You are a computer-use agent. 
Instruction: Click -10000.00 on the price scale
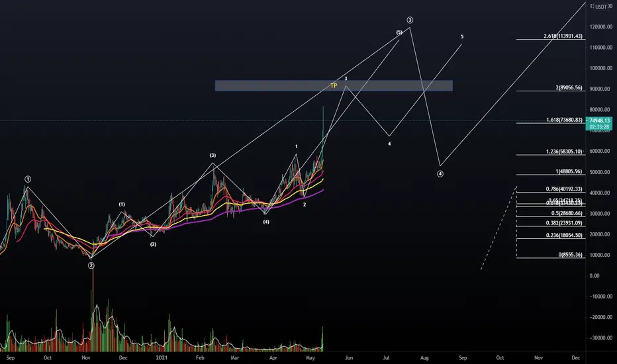tap(601, 296)
